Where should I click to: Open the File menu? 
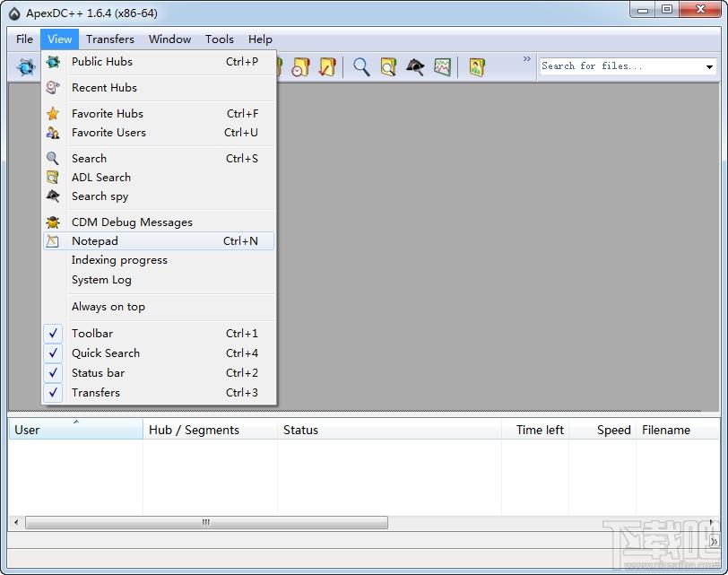[24, 39]
